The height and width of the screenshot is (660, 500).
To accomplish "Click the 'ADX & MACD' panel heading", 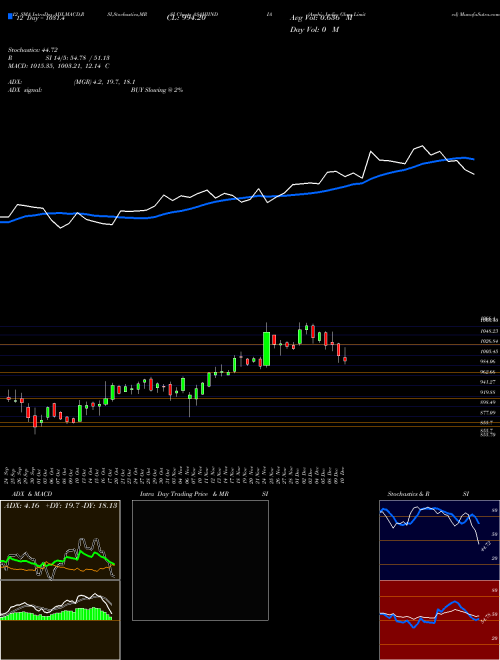I will (x=32, y=494).
